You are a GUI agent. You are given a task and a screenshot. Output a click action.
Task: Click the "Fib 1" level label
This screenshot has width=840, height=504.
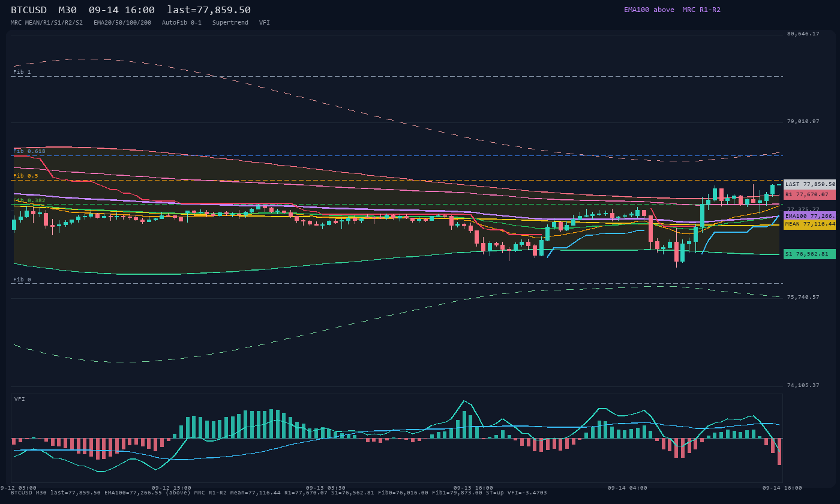click(x=22, y=72)
